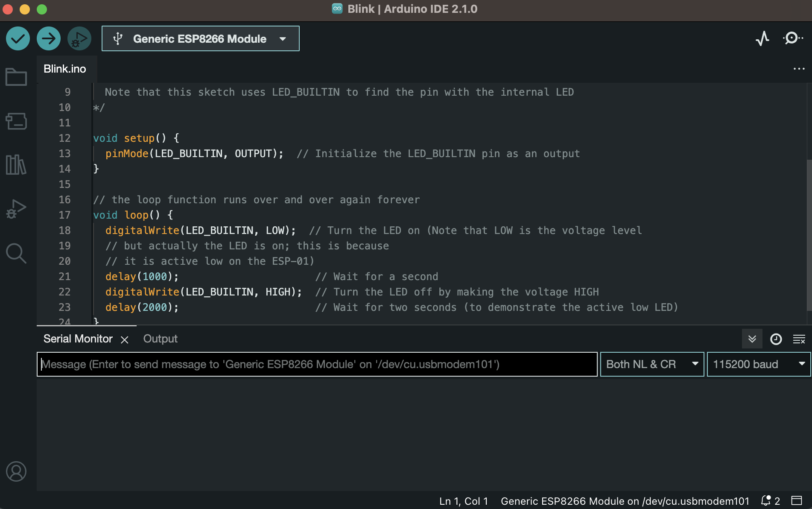Click the delay(2000) statement
Image resolution: width=812 pixels, height=509 pixels.
pos(142,307)
